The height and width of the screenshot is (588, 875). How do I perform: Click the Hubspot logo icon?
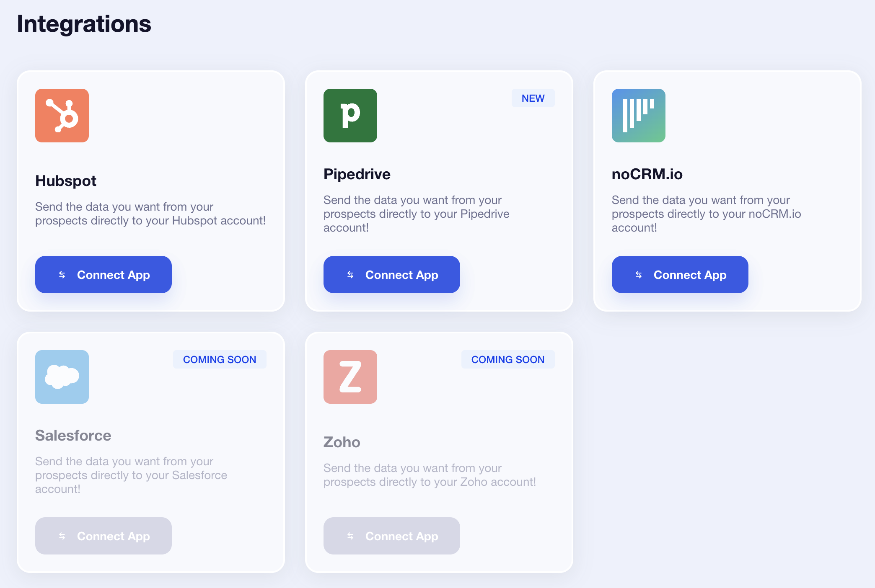click(x=62, y=116)
